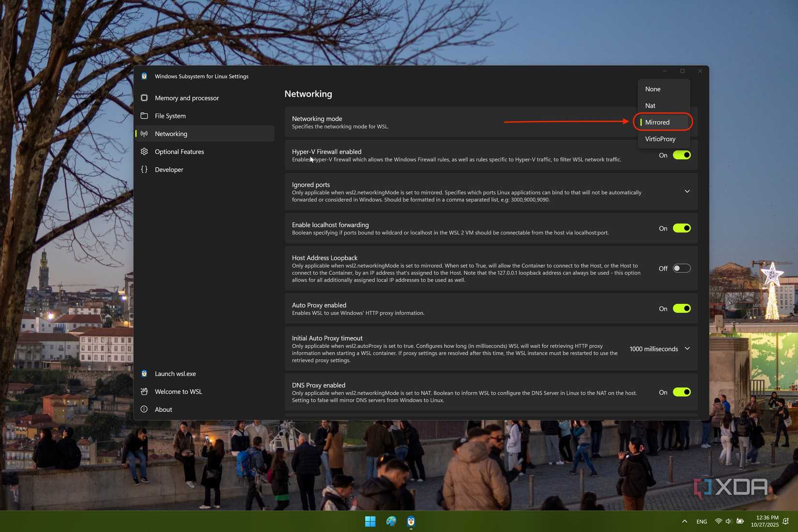Open Microsoft Edge from the taskbar

click(x=390, y=521)
